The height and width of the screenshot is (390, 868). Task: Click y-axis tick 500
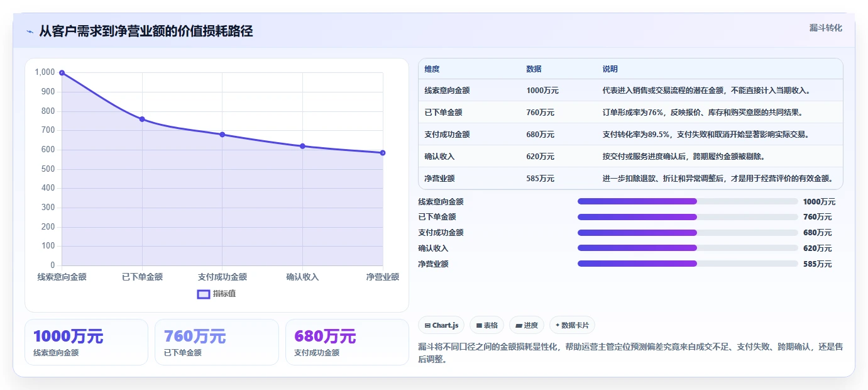coord(48,169)
